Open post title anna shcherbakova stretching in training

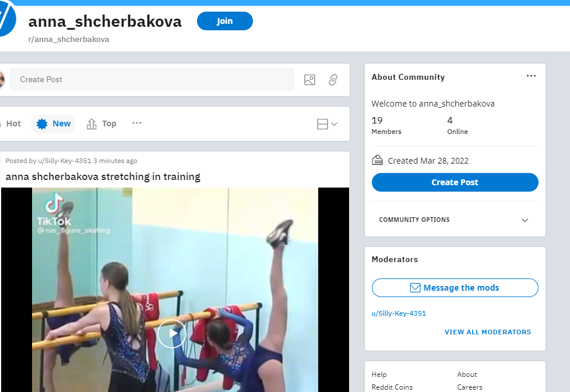103,176
